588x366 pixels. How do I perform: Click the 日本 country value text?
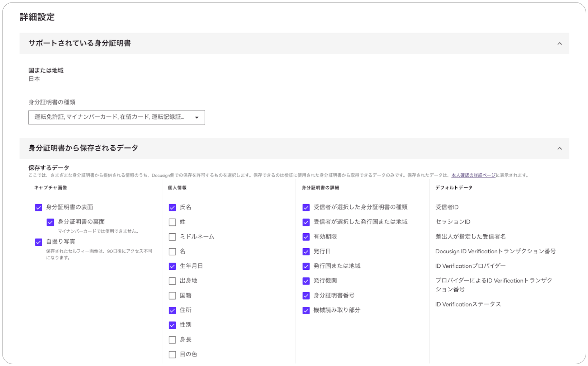click(34, 79)
